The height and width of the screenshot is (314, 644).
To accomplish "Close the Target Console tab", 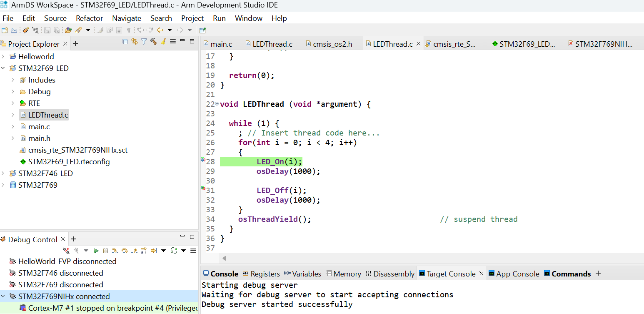I will point(481,274).
